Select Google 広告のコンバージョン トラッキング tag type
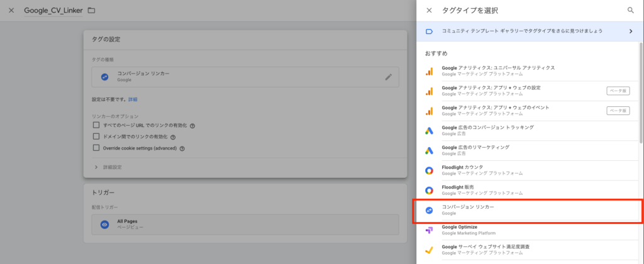 (488, 130)
